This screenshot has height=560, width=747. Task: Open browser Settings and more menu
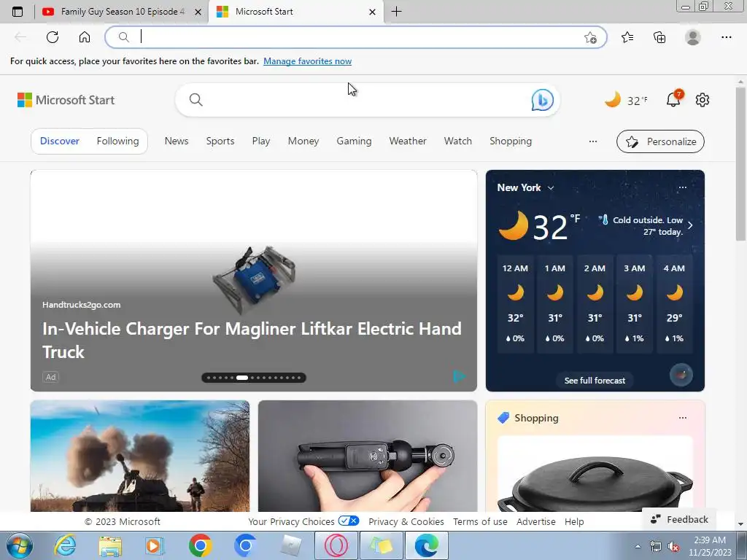726,37
